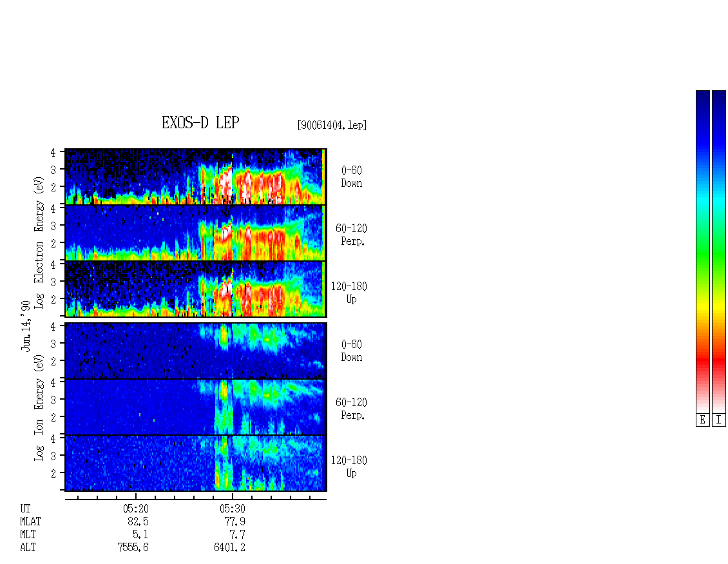This screenshot has width=728, height=564.
Task: Click the MLT value 7.7
Action: (237, 535)
